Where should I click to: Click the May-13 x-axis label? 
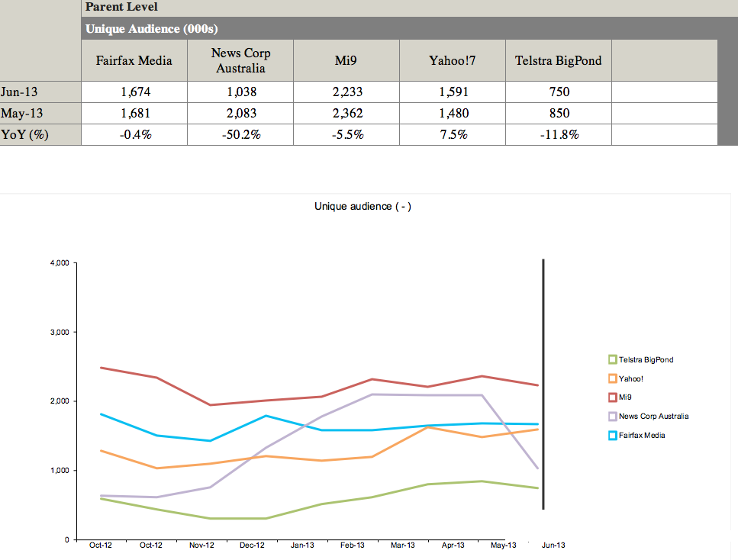point(503,546)
